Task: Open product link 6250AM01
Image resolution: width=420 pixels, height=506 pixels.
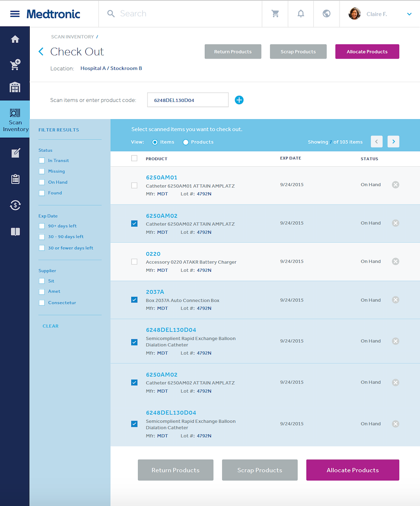Action: tap(161, 177)
